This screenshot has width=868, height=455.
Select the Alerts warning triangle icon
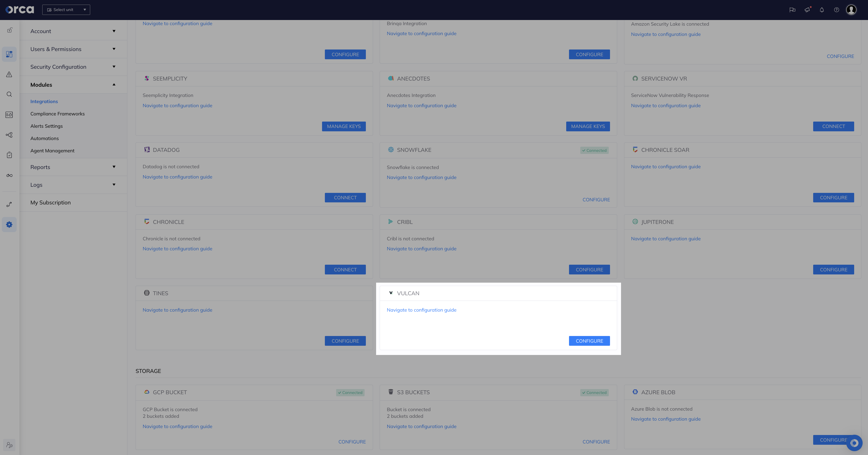click(x=9, y=74)
